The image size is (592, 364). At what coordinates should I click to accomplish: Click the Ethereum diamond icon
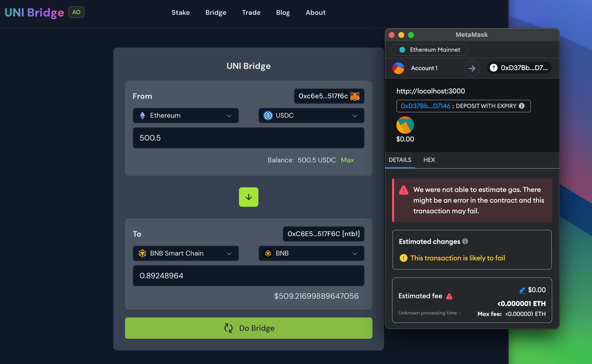tap(142, 116)
